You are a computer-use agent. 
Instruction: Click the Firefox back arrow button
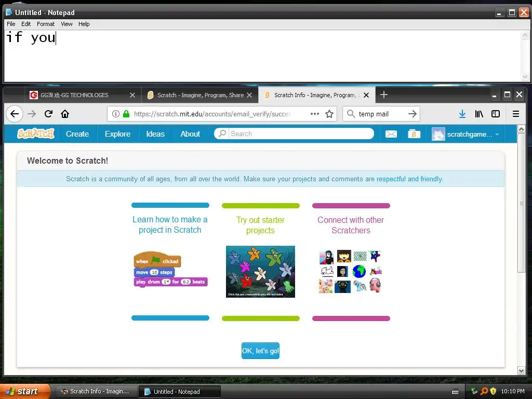click(15, 114)
